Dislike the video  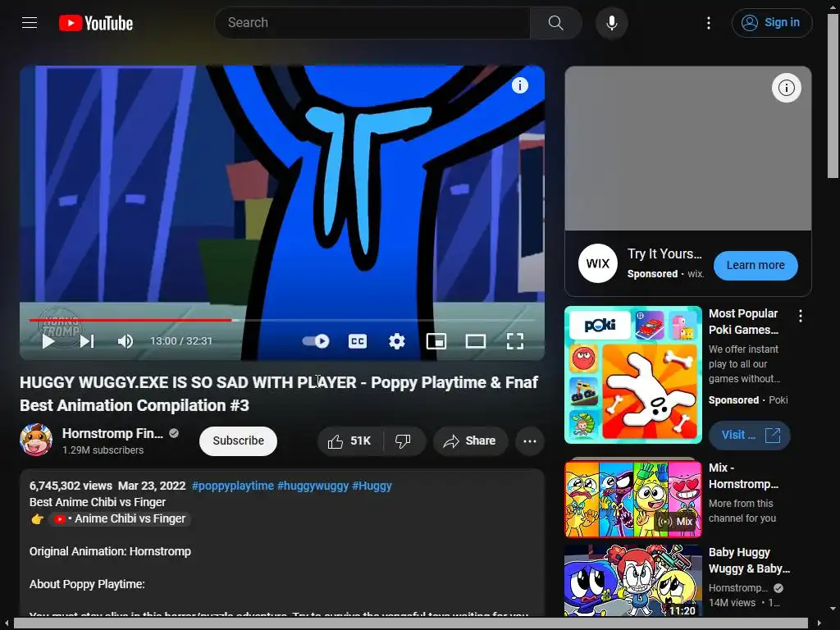(x=404, y=441)
